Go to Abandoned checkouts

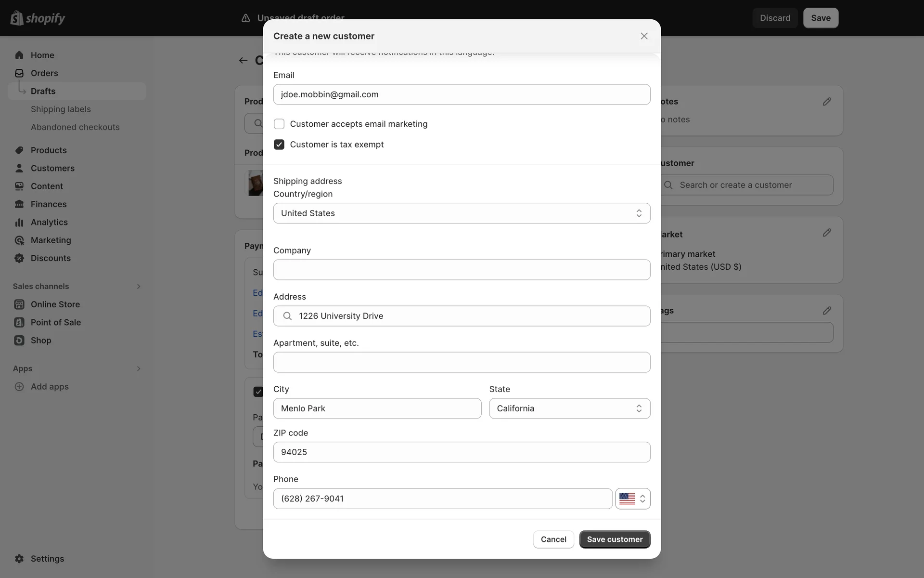75,127
